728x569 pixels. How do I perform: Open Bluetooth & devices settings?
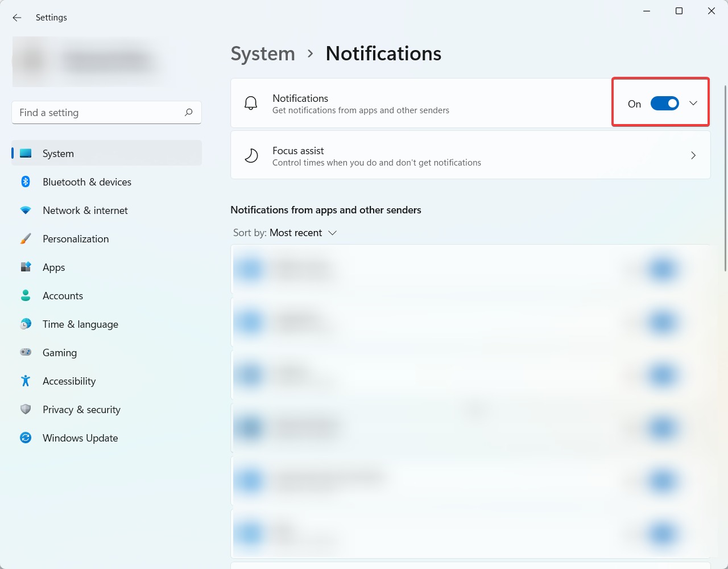(x=107, y=182)
